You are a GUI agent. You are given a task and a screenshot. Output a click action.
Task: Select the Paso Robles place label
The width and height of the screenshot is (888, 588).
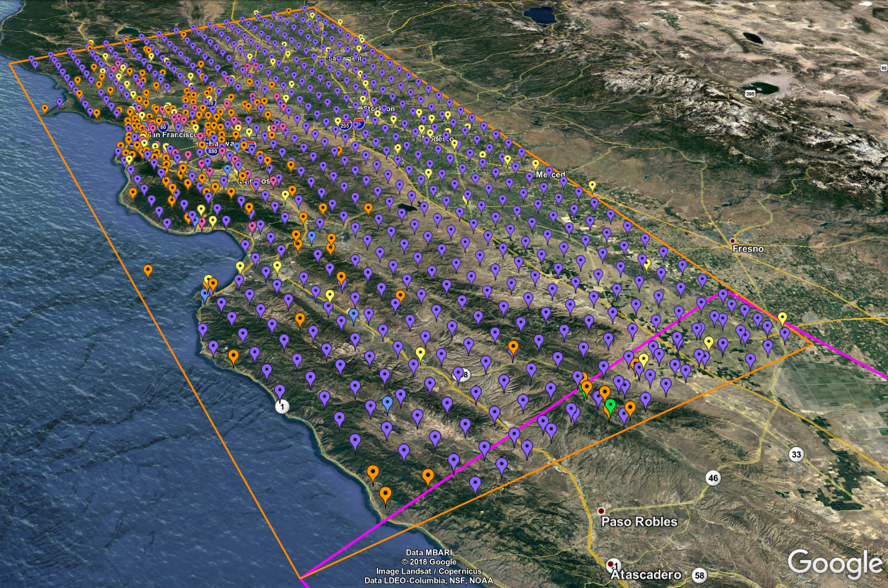(639, 521)
